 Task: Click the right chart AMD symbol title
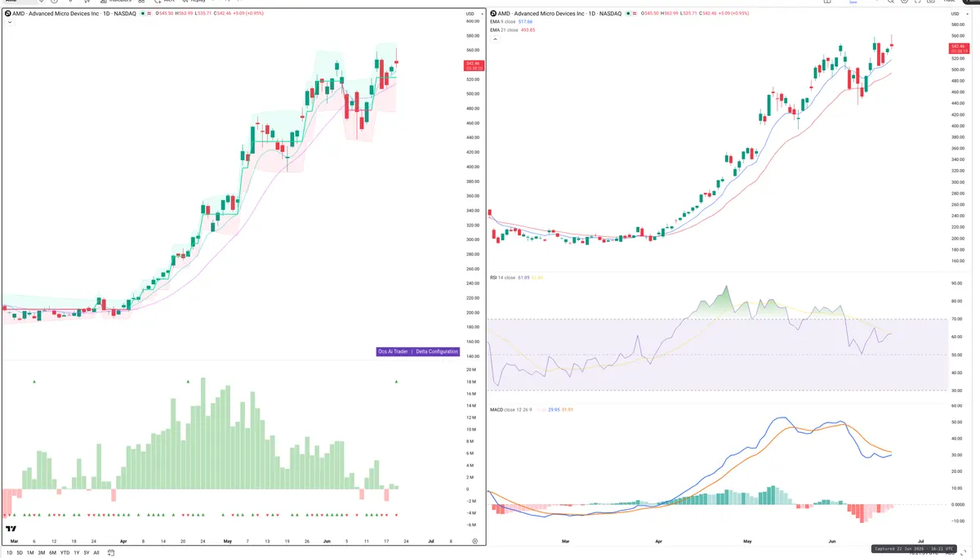tap(560, 14)
